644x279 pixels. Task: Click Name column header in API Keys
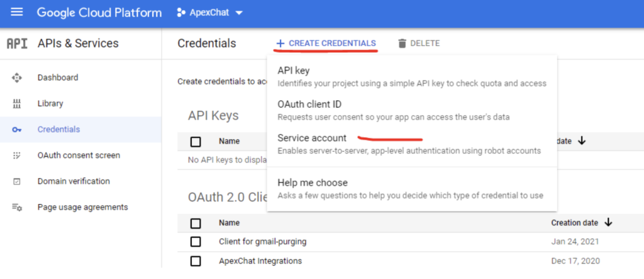pos(229,141)
